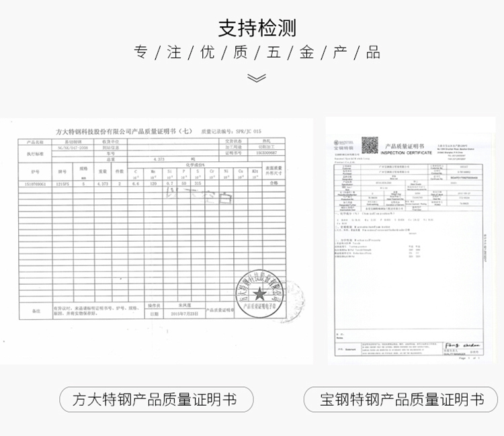Click the double down chevron icon
This screenshot has width=504, height=436.
click(257, 78)
